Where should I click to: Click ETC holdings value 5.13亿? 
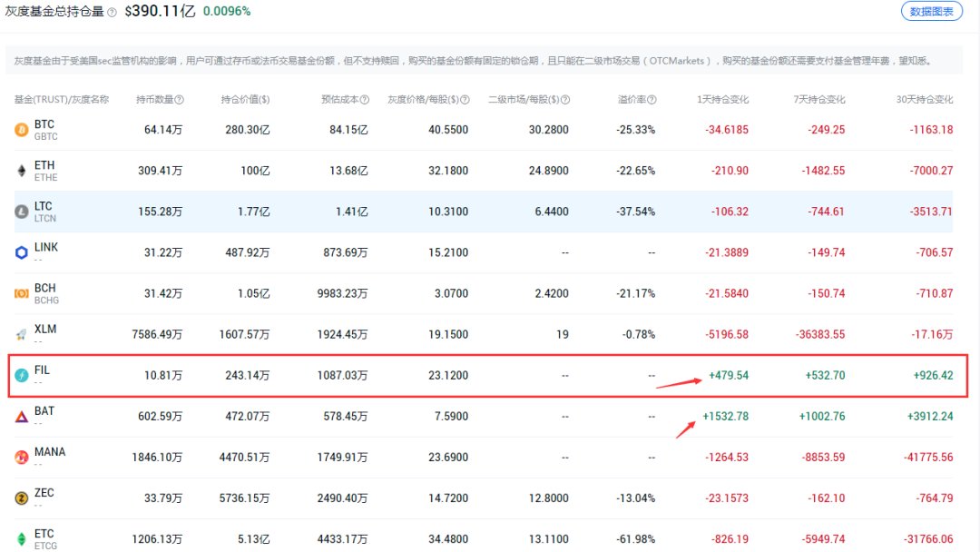coord(254,539)
